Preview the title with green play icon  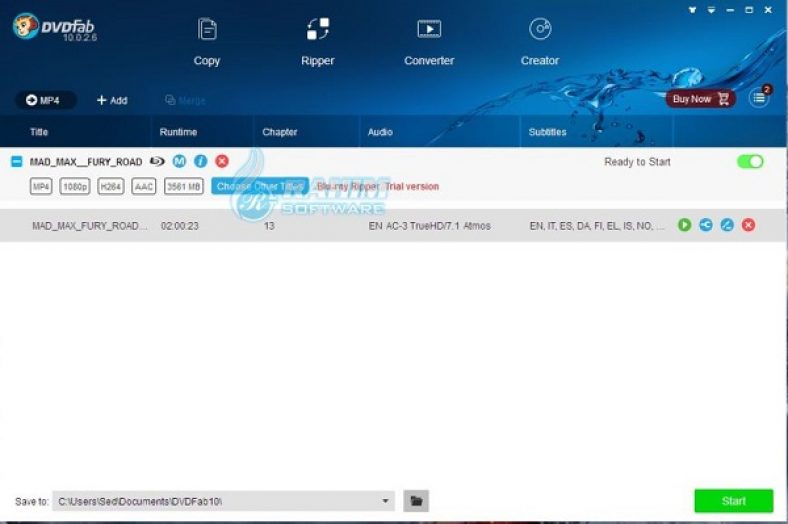tap(684, 225)
